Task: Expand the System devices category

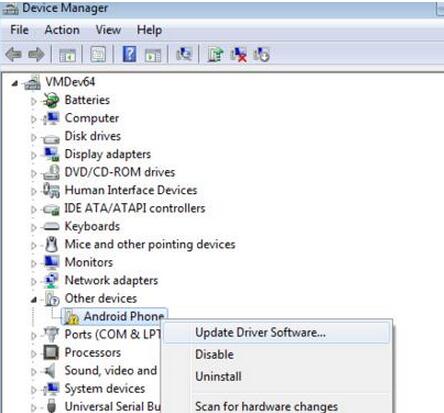Action: (x=34, y=389)
